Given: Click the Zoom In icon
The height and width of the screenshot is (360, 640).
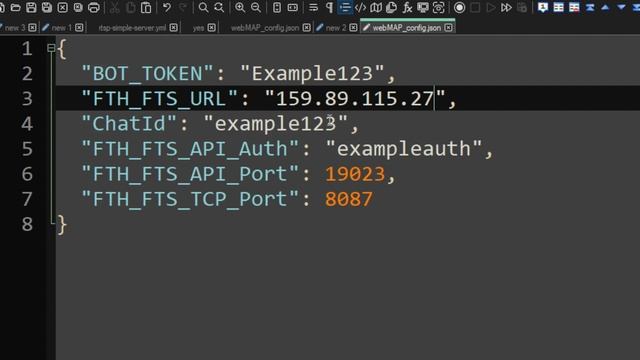Looking at the screenshot, I should tap(240, 7).
